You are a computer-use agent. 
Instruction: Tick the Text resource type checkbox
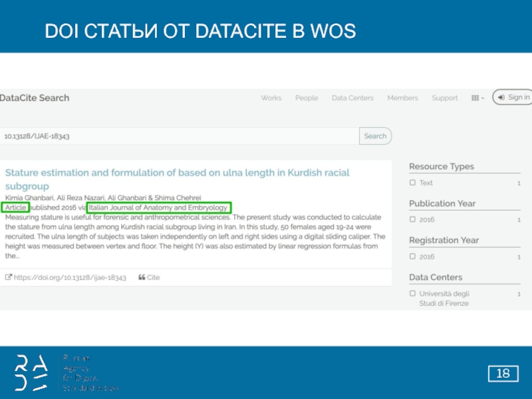click(412, 182)
